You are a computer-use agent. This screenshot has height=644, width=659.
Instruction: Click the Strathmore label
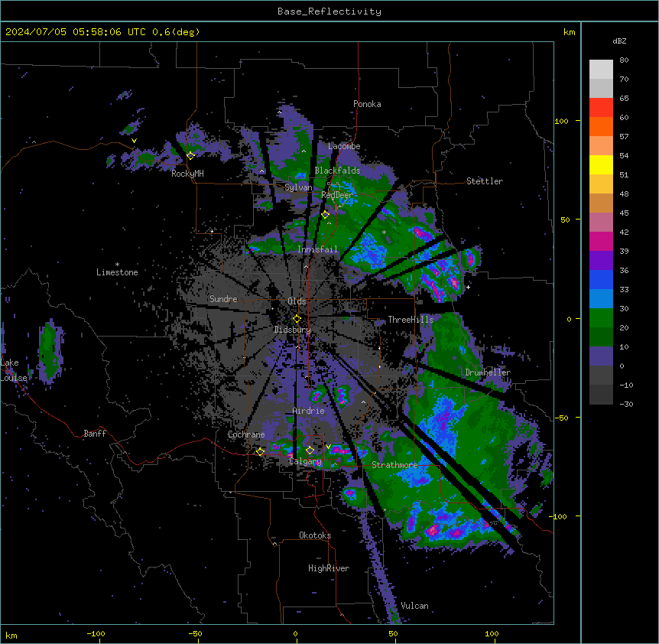pos(394,465)
